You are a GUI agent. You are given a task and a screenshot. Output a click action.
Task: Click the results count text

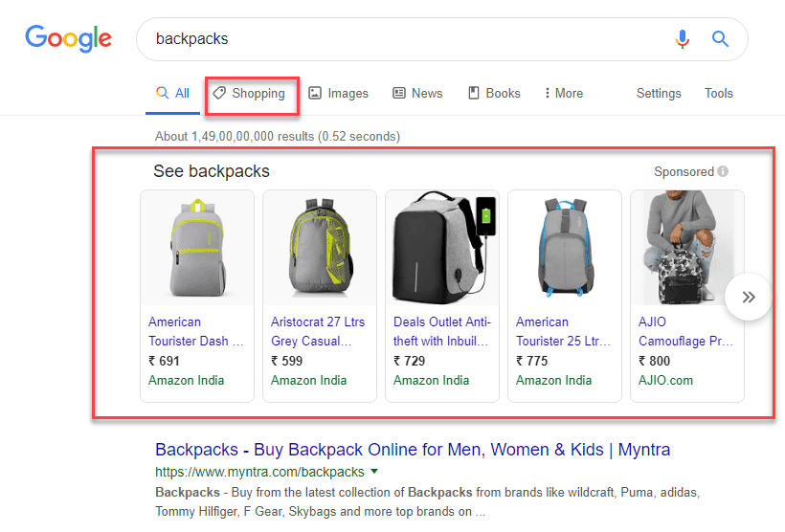click(278, 136)
